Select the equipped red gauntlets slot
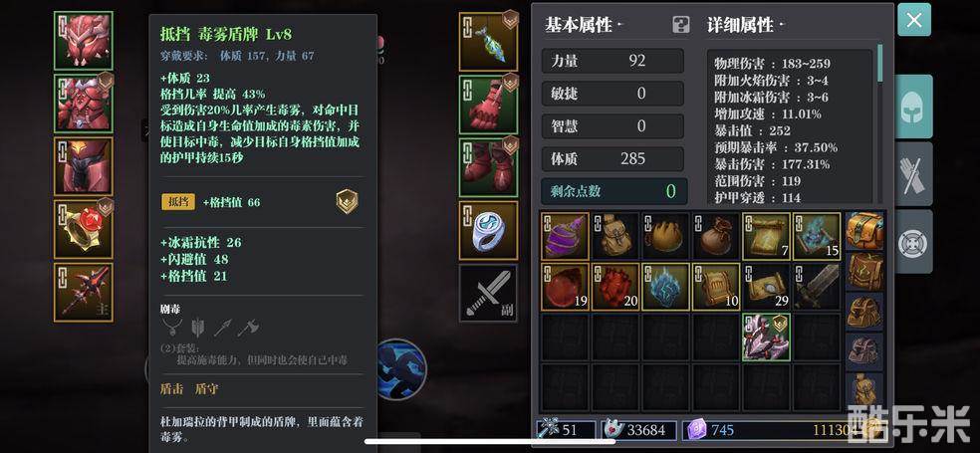The image size is (980, 453). coord(489,105)
